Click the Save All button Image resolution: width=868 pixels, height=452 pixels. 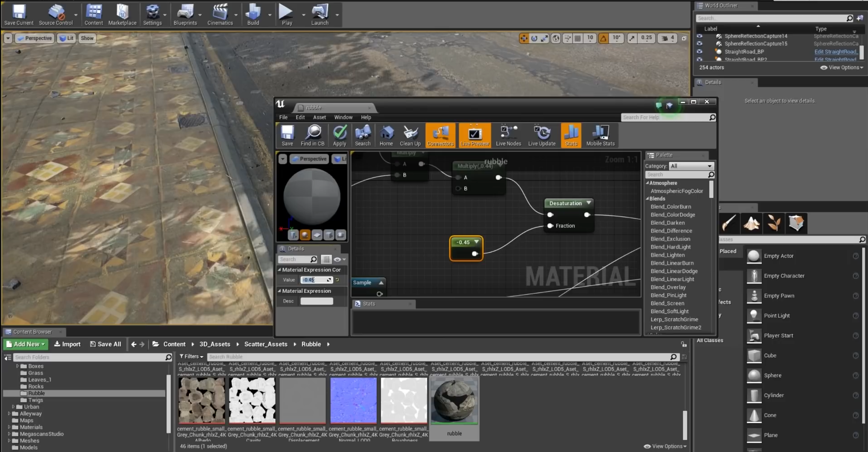point(106,344)
